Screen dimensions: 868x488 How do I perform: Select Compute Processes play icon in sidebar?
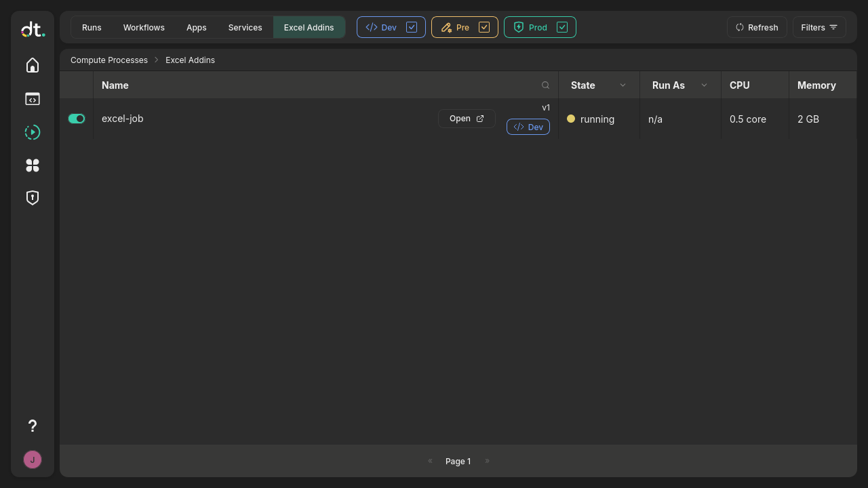click(x=33, y=132)
